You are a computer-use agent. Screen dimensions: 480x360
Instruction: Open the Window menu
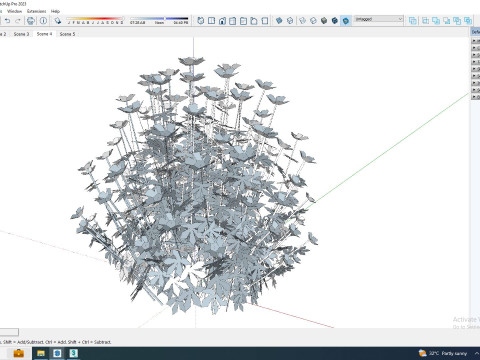(14, 11)
